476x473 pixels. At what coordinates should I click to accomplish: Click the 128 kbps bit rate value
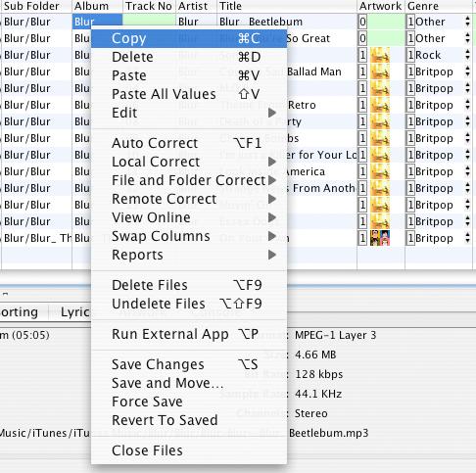(x=318, y=374)
